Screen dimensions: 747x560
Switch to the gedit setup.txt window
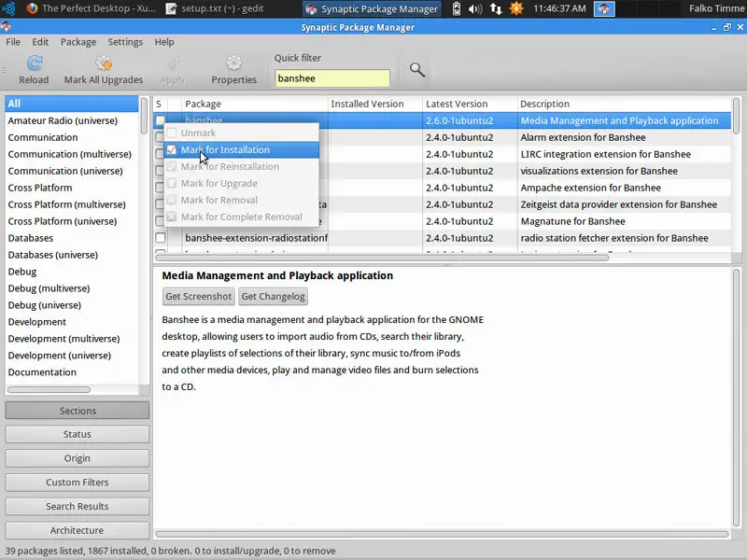[x=215, y=8]
